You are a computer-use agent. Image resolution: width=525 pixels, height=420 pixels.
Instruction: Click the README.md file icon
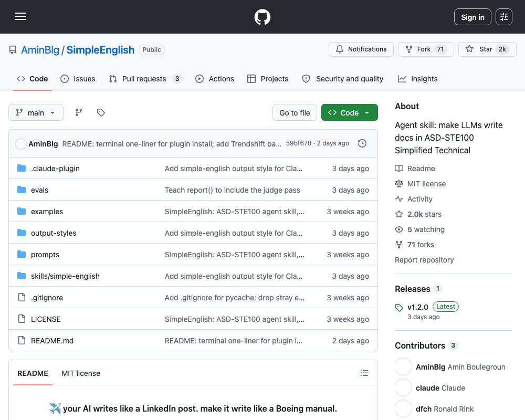22,340
